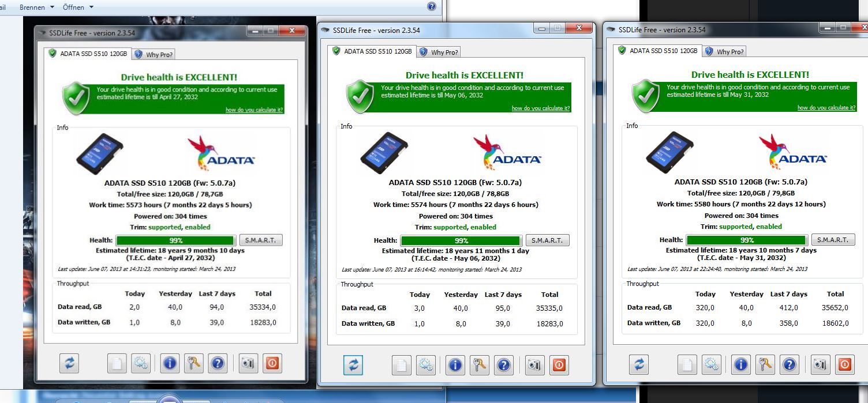868x403 pixels.
Task: Open the question-mark help icon in the April 27 window
Action: click(x=218, y=363)
